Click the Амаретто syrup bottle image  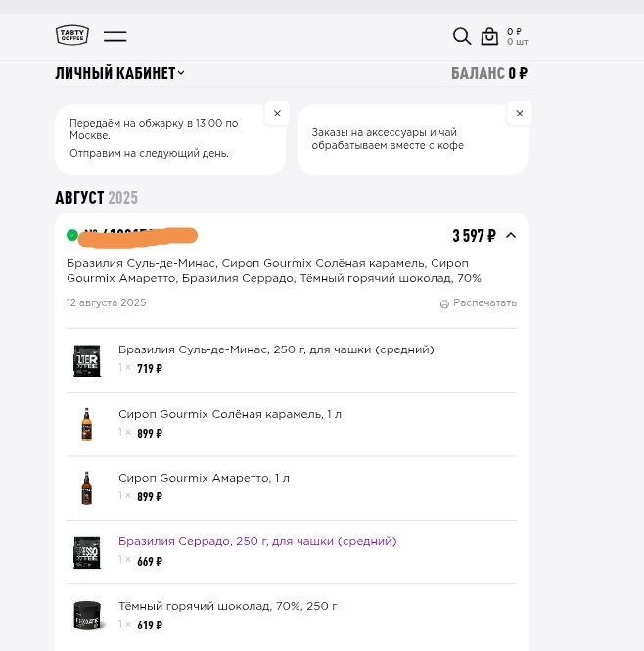(x=87, y=488)
